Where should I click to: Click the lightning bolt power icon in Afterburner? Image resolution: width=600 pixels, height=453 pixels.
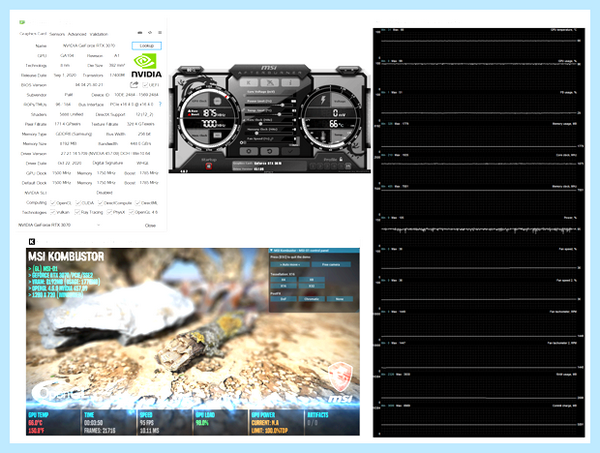pyautogui.click(x=323, y=100)
